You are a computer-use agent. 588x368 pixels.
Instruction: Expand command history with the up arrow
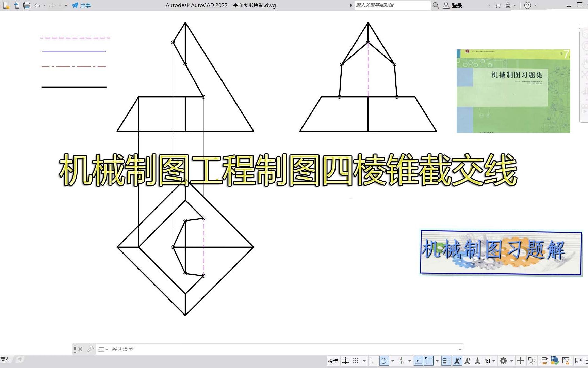[460, 349]
